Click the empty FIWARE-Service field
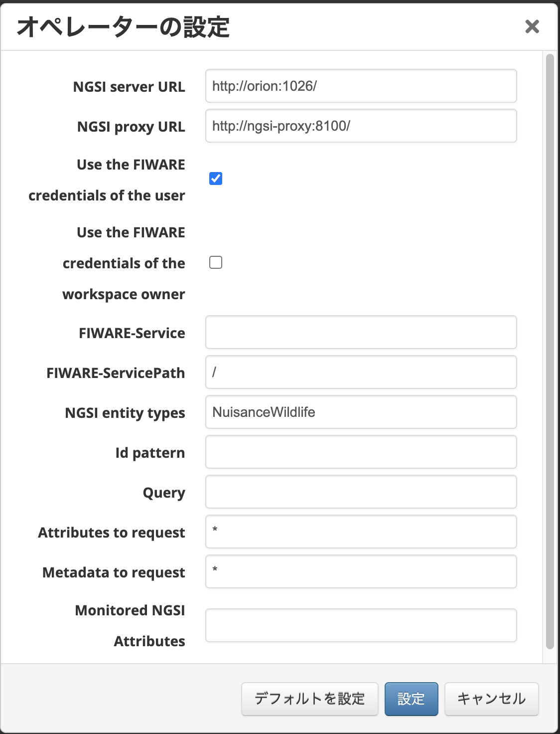This screenshot has width=560, height=734. 360,332
